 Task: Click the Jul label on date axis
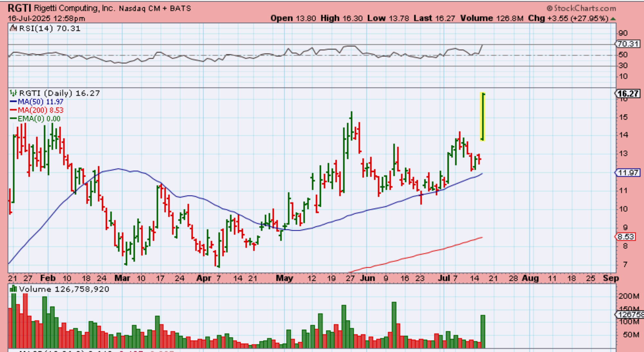pyautogui.click(x=444, y=278)
